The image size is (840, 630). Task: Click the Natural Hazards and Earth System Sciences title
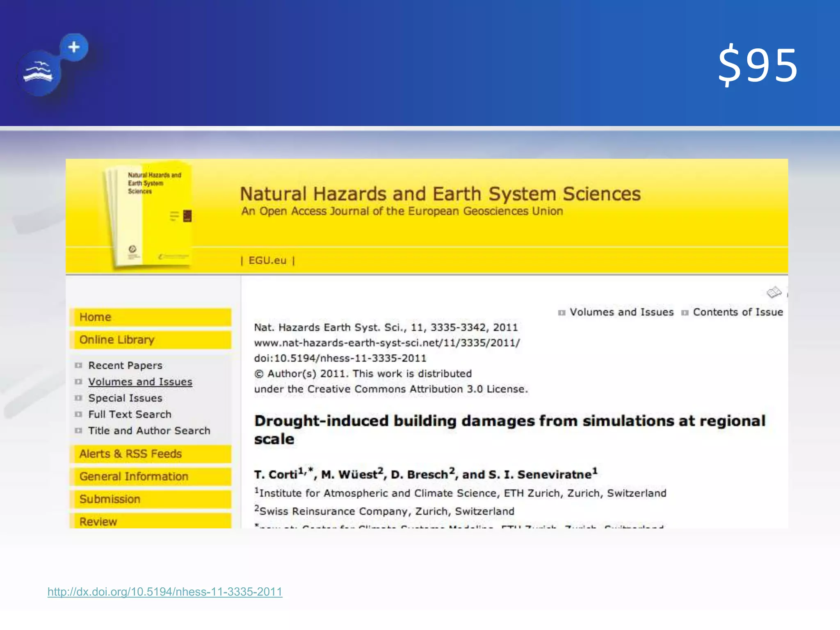(x=440, y=194)
